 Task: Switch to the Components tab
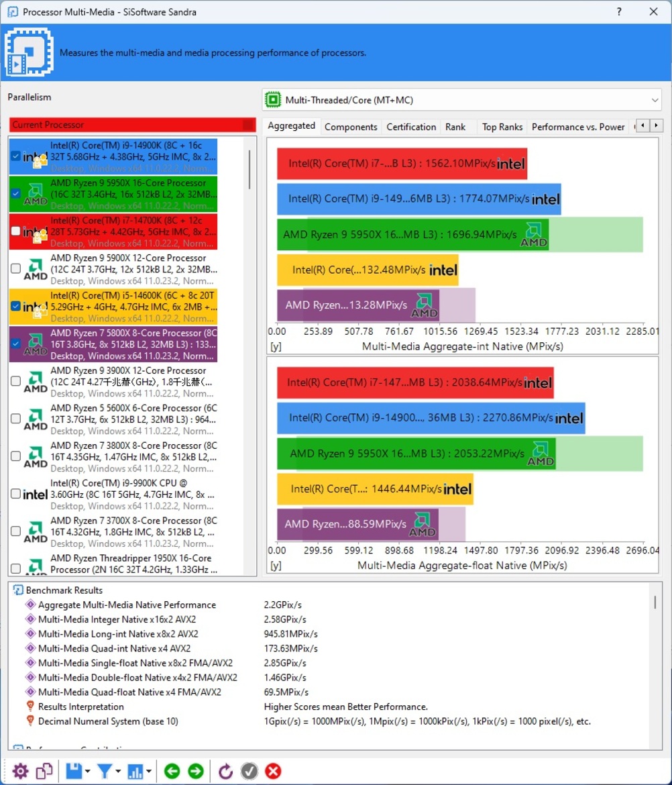click(351, 127)
